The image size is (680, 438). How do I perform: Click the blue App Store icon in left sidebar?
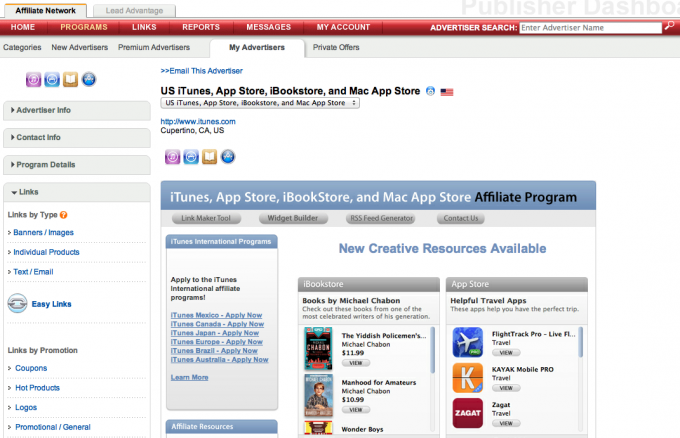point(52,80)
